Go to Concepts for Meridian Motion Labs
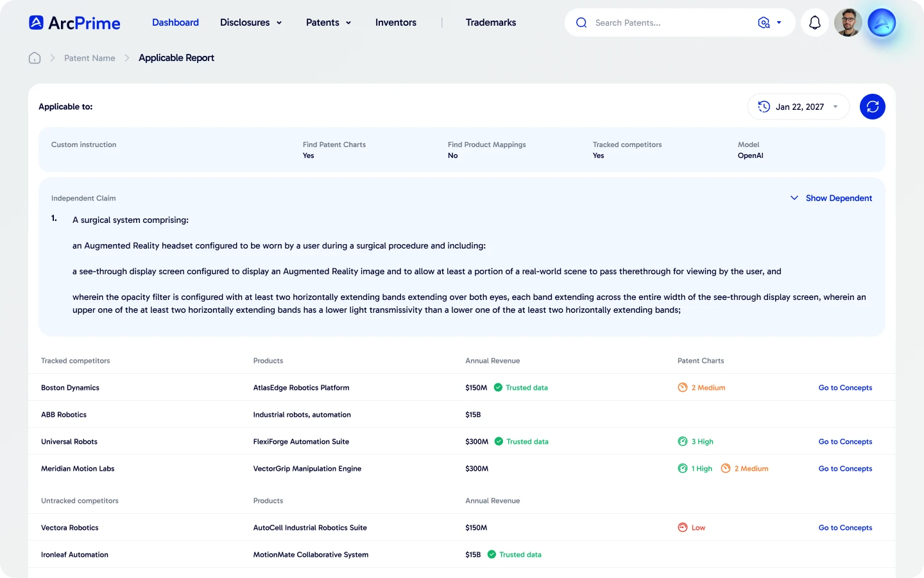The height and width of the screenshot is (578, 924). (845, 468)
